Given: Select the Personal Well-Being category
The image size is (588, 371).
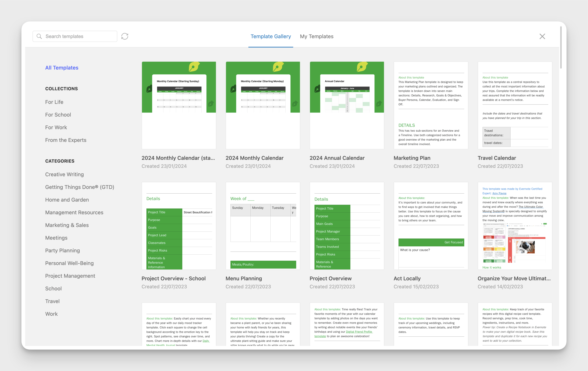Looking at the screenshot, I should [69, 263].
